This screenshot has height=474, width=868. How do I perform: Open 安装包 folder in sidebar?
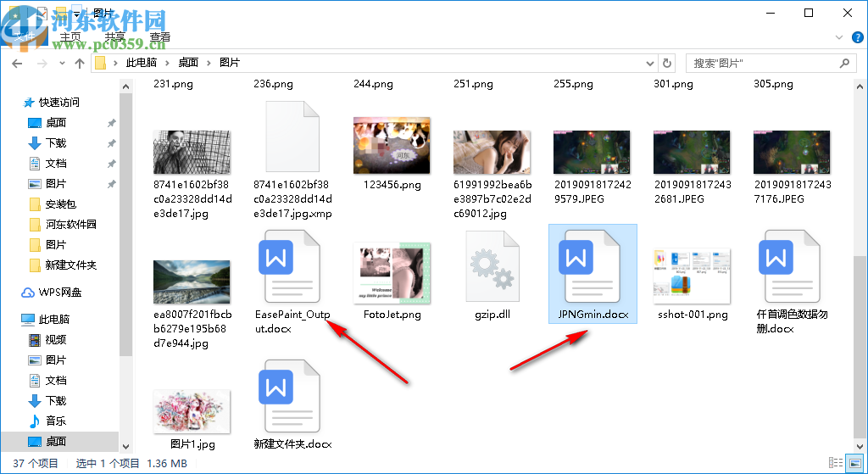pyautogui.click(x=60, y=204)
